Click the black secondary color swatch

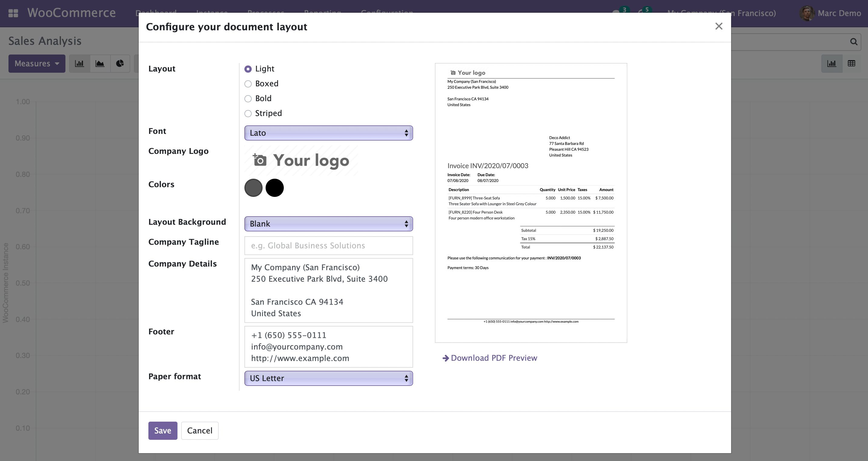[274, 188]
